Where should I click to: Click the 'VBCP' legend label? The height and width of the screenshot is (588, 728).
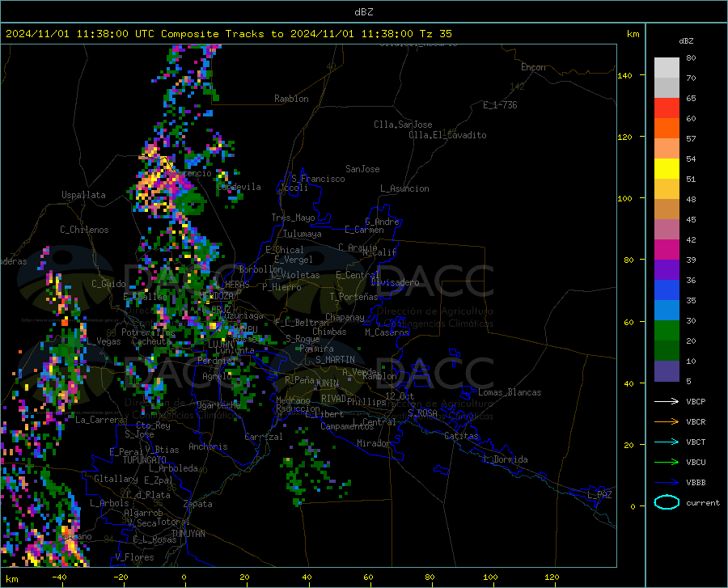click(x=696, y=401)
